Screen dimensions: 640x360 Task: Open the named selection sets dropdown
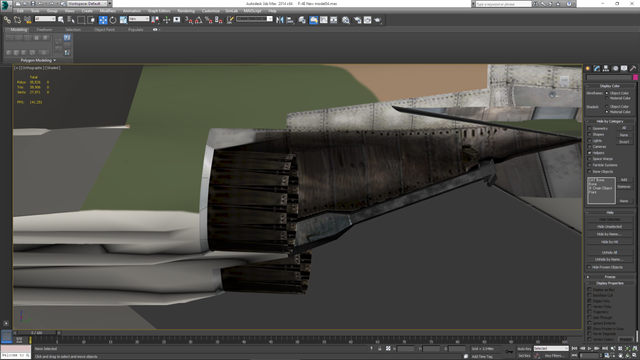pos(254,19)
